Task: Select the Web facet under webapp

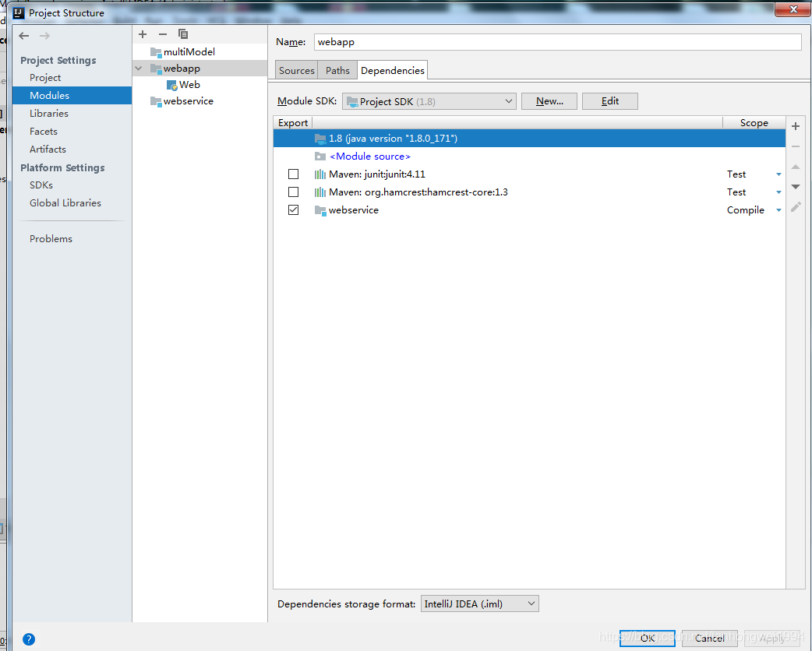Action: [x=183, y=85]
